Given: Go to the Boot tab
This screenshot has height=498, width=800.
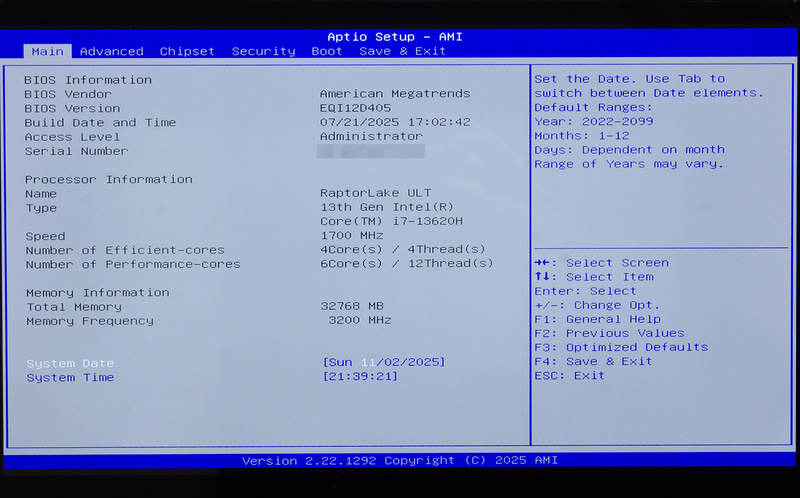Looking at the screenshot, I should click(327, 51).
